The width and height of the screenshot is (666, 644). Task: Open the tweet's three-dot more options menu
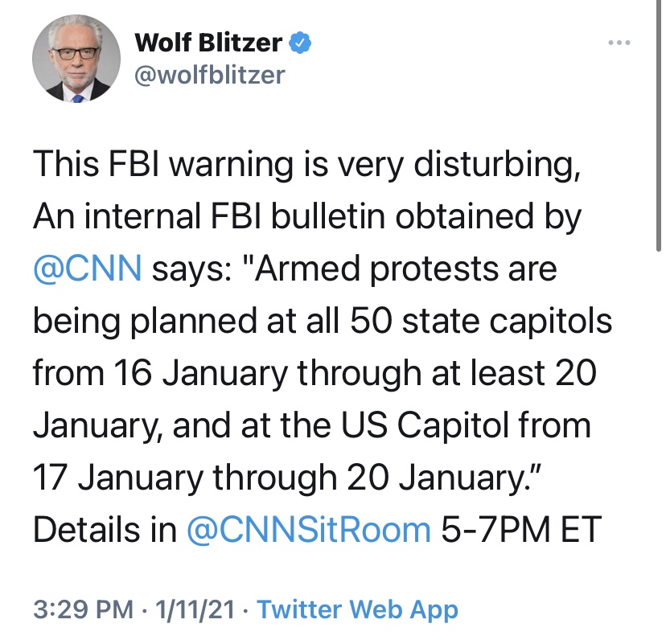click(x=619, y=42)
